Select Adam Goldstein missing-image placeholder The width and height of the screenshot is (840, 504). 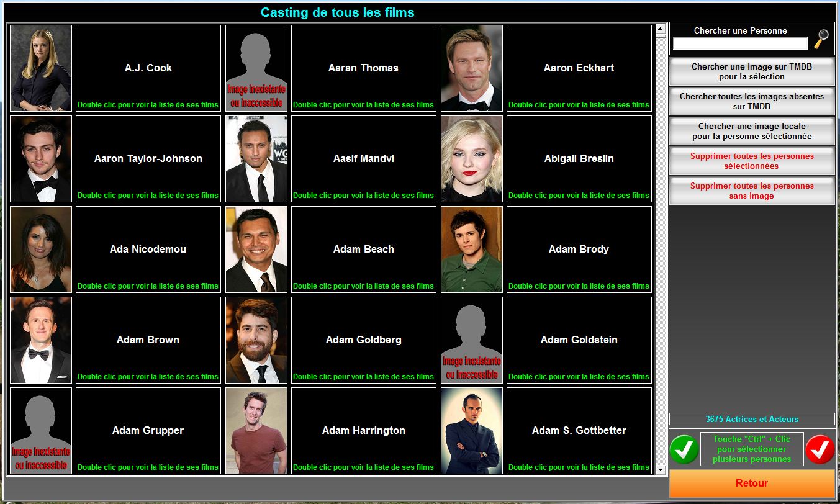(x=472, y=340)
